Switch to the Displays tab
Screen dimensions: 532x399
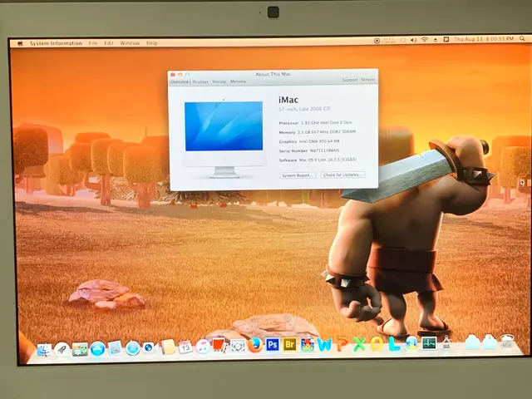point(200,81)
